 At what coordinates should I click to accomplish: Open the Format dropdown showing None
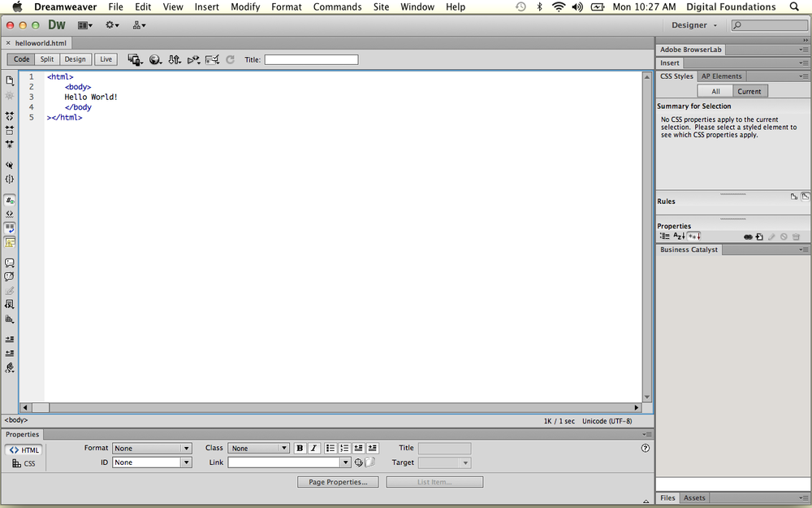152,448
